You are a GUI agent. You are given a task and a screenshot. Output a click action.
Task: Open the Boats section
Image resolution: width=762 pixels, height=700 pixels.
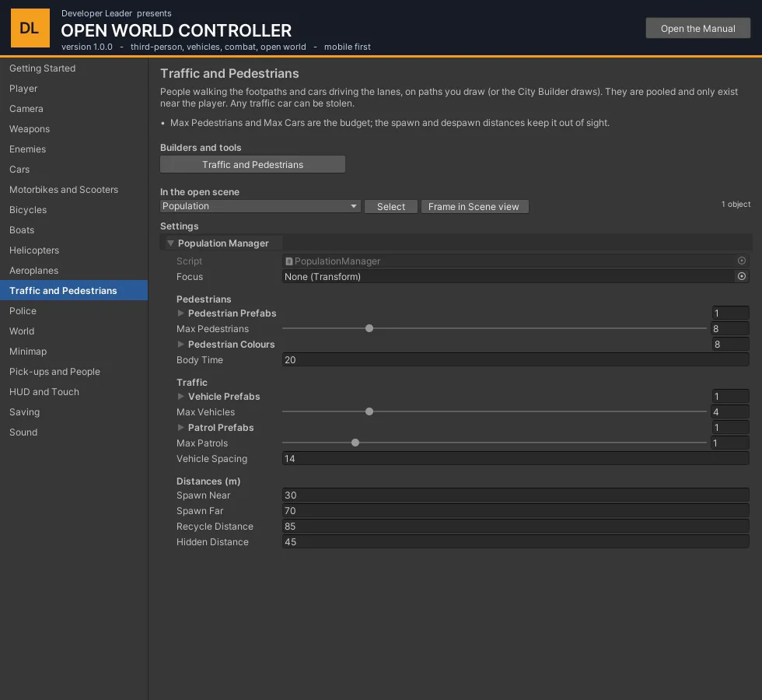click(x=74, y=230)
